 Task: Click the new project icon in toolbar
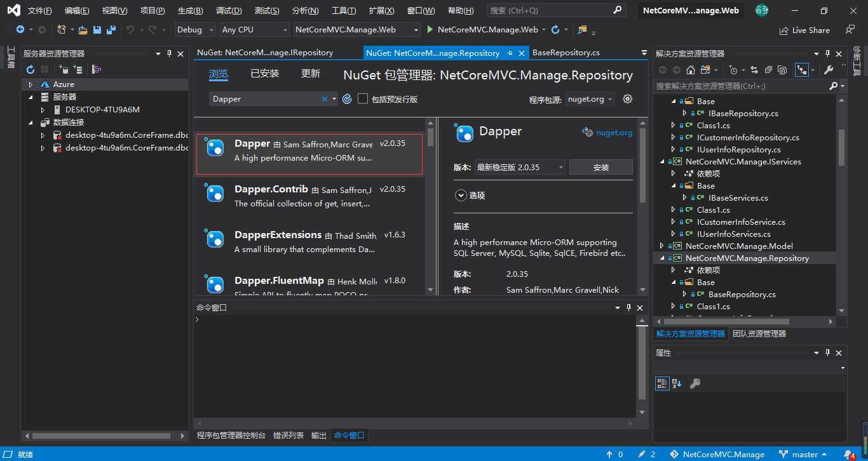pos(62,30)
